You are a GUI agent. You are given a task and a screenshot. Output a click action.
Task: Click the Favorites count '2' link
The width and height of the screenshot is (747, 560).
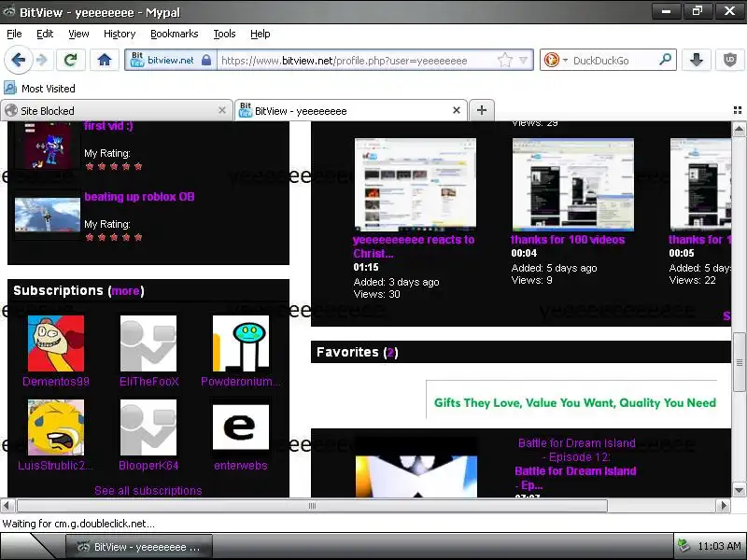click(390, 353)
